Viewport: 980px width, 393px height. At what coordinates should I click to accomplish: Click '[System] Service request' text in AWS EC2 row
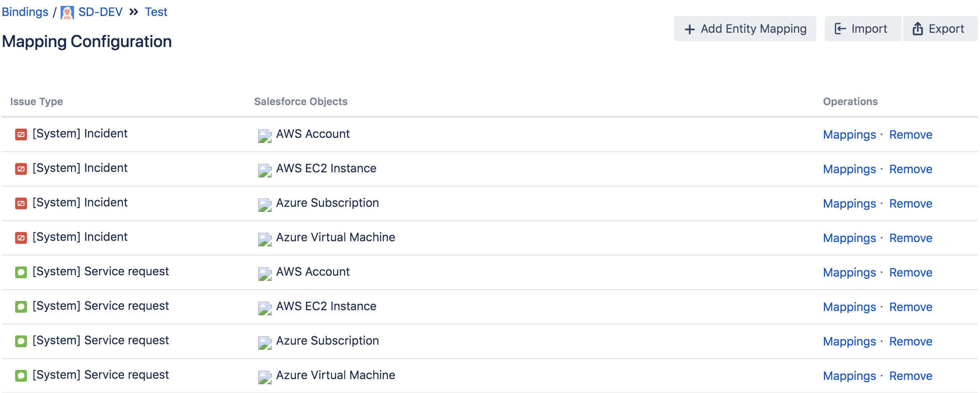coord(101,306)
